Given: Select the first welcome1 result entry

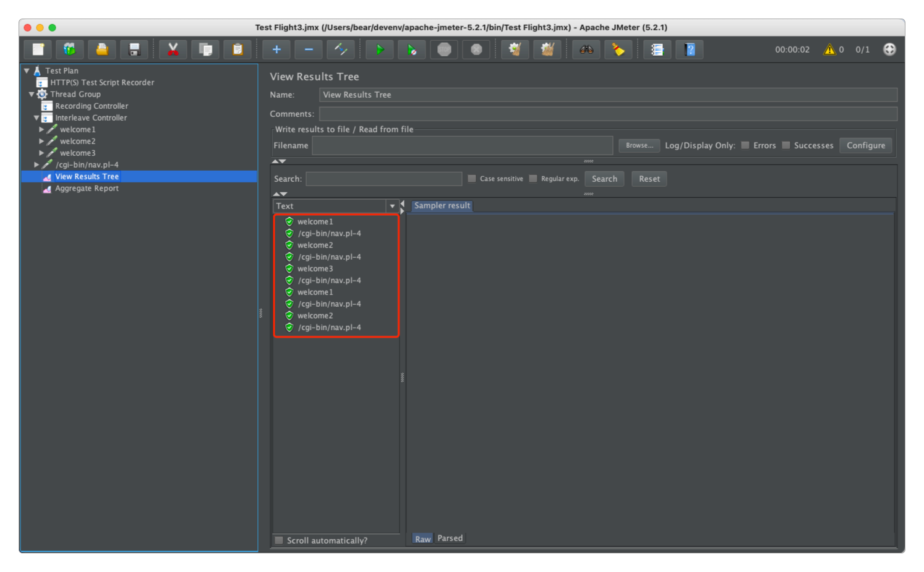Looking at the screenshot, I should click(x=315, y=221).
